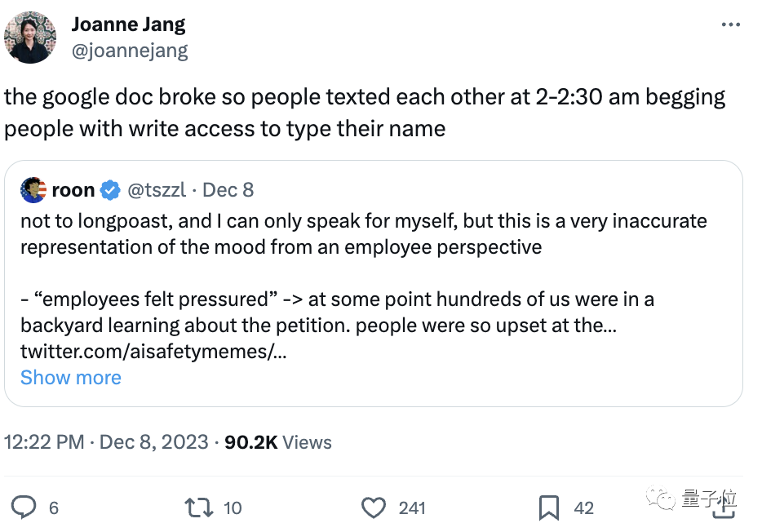Screen dimensions: 762x532
Task: Click the roon display name
Action: tap(73, 190)
